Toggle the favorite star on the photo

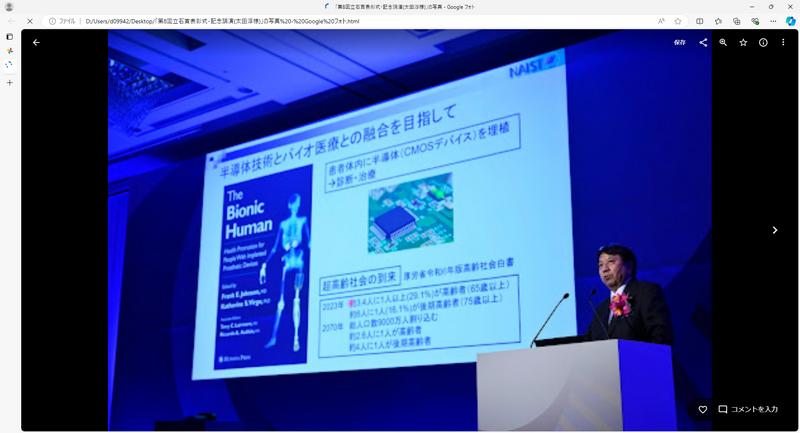pyautogui.click(x=743, y=43)
